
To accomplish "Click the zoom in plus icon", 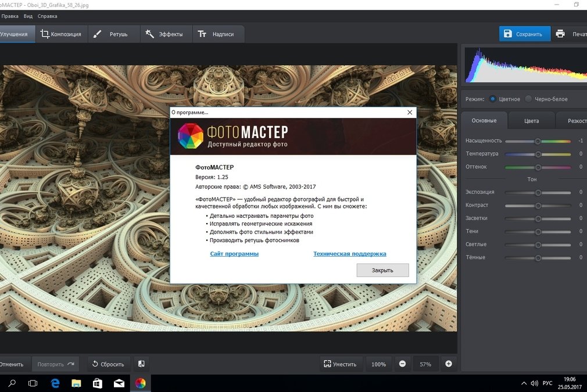I will (449, 364).
